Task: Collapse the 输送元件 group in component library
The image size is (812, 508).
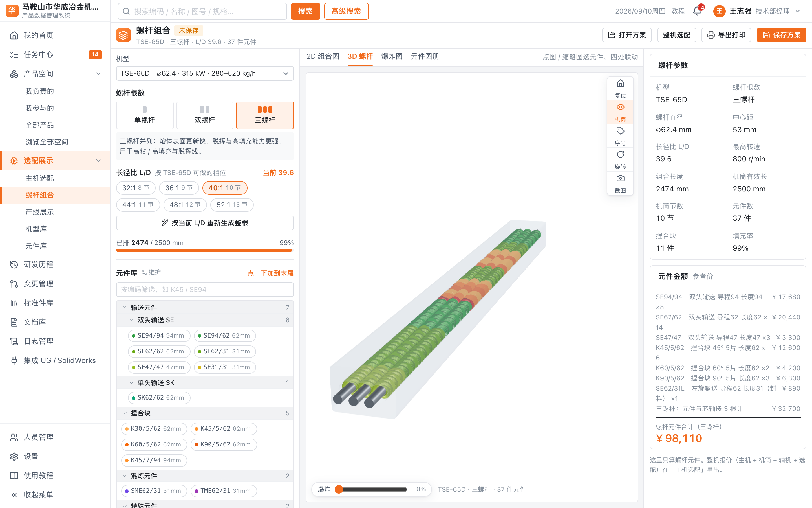Action: click(125, 307)
